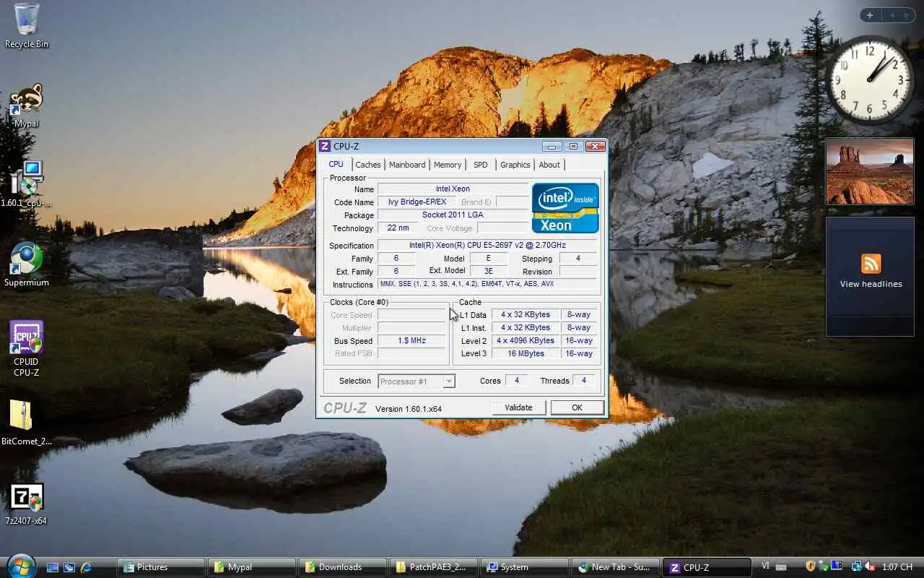Click the Intel Xeon logo in CPU-Z
The width and height of the screenshot is (924, 578).
565,208
